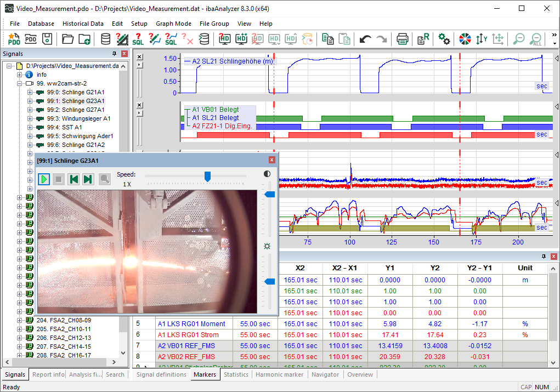Click the zoom out all magnifier icon
This screenshot has width=560, height=392.
click(x=536, y=39)
